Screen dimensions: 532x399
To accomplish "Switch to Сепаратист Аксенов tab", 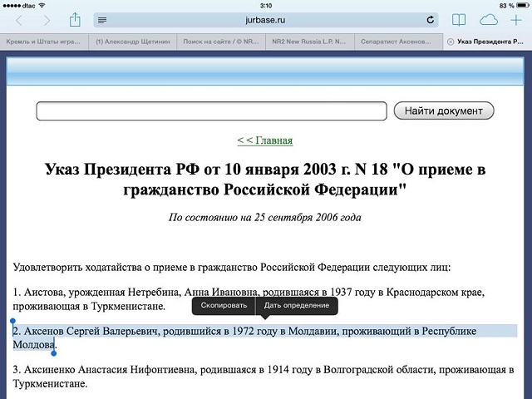I will [397, 40].
